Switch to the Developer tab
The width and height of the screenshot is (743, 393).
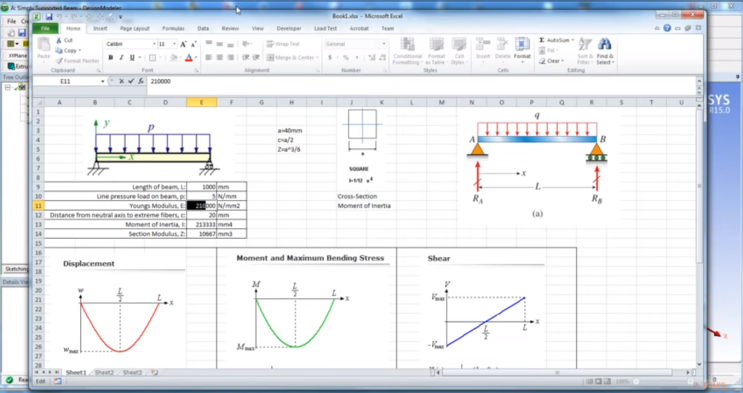[289, 28]
